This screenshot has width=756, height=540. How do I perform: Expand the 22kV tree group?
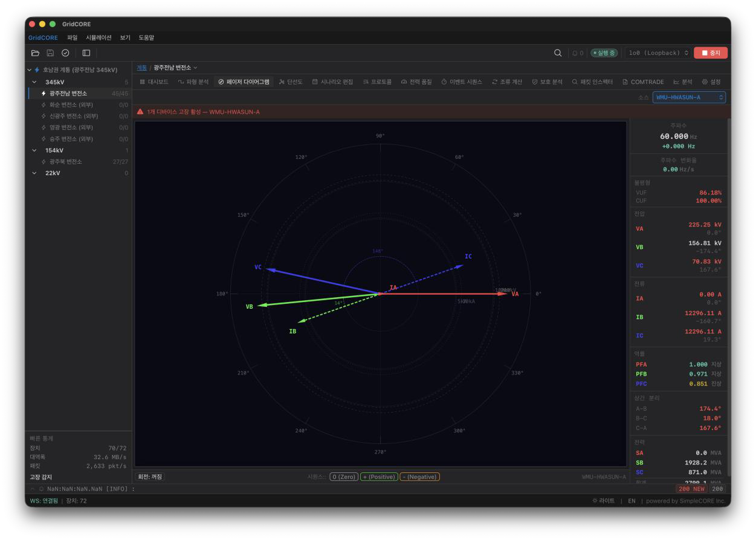tap(34, 173)
